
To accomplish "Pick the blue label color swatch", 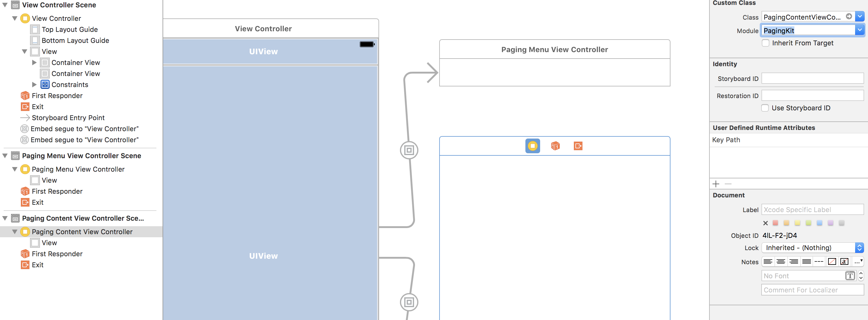I will 820,223.
